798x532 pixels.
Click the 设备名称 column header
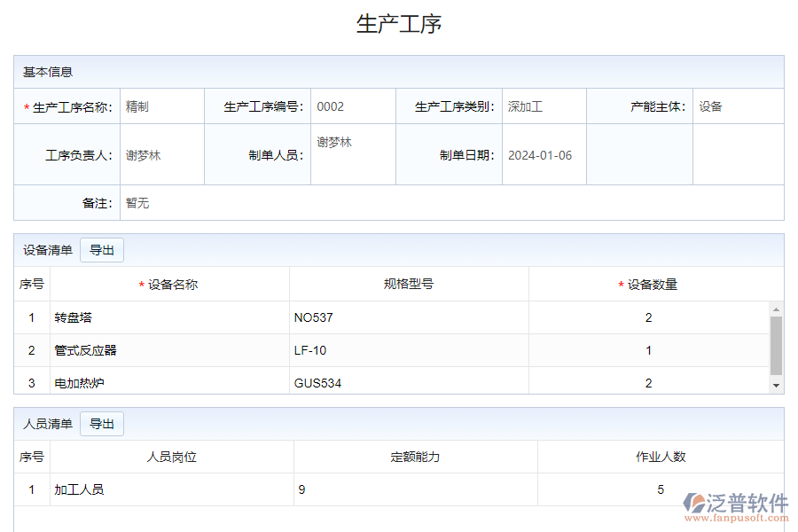[x=172, y=285]
